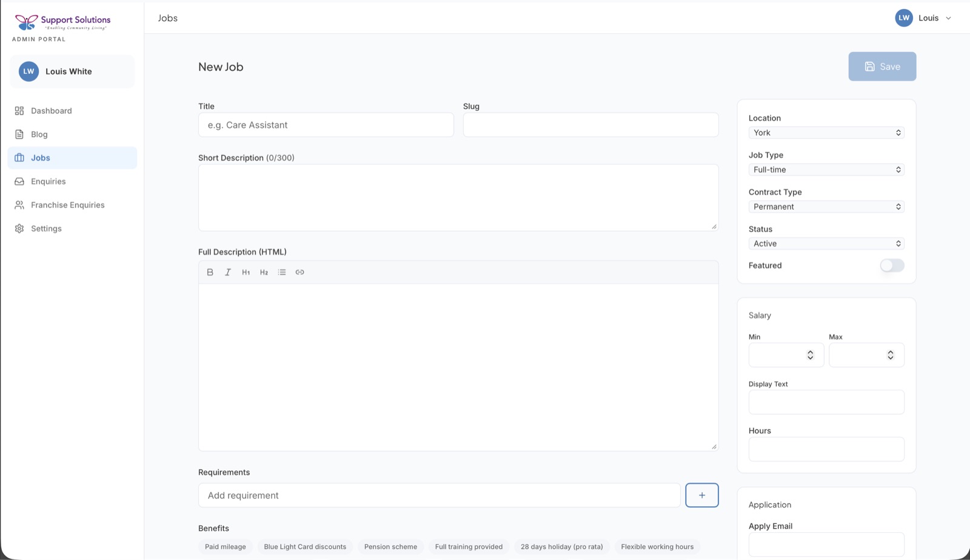Save the new job

882,67
